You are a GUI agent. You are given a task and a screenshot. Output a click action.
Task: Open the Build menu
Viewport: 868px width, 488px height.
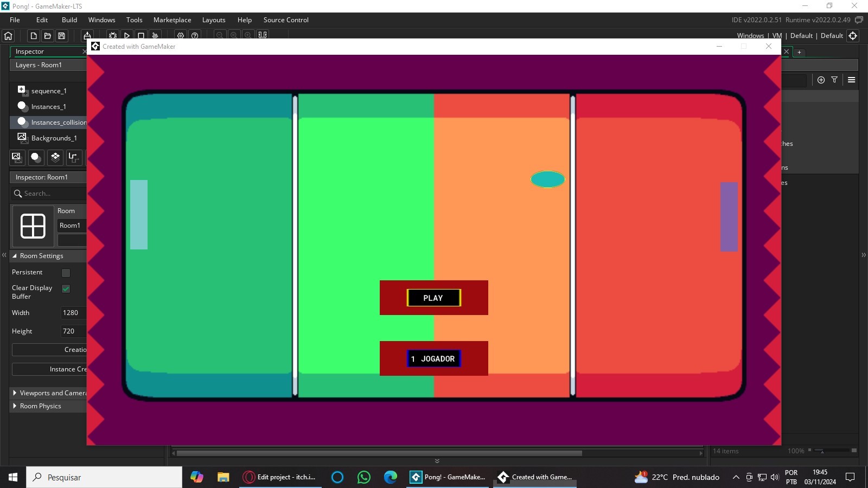tap(69, 20)
